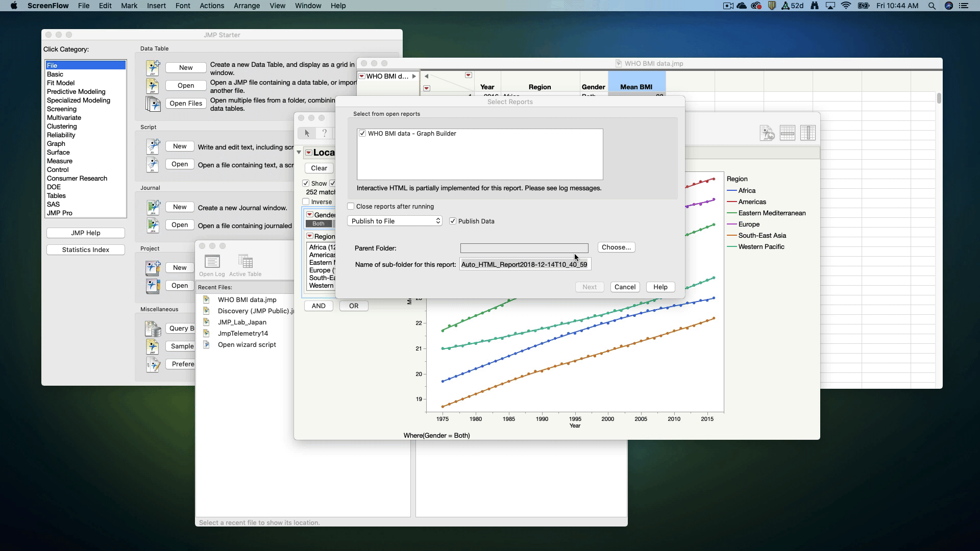Viewport: 980px width, 551px height.
Task: Click the question mark help tool
Action: tap(324, 133)
